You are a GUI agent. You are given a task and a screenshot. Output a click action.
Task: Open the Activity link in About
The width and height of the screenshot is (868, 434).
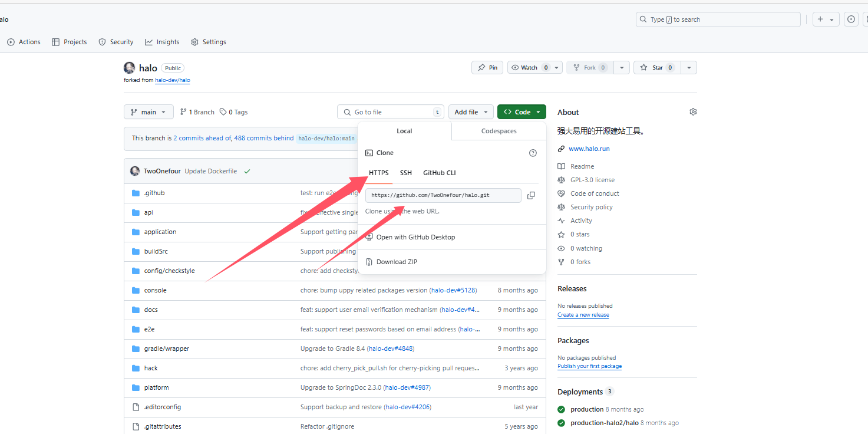point(581,221)
